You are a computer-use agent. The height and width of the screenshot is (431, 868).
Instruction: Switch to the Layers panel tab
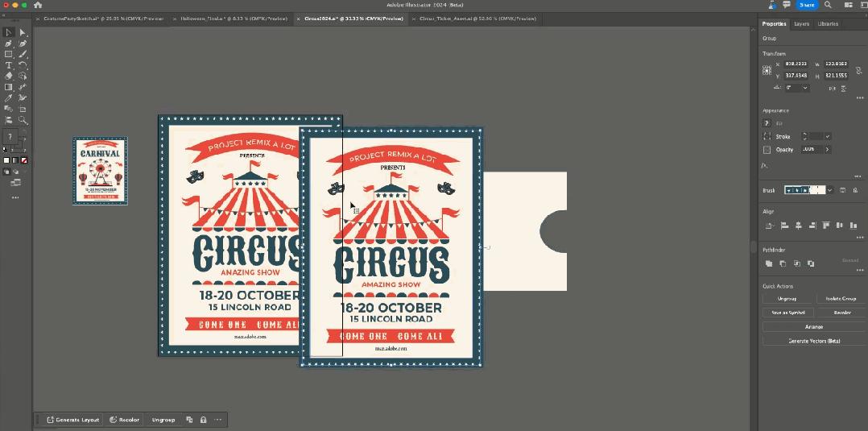801,24
